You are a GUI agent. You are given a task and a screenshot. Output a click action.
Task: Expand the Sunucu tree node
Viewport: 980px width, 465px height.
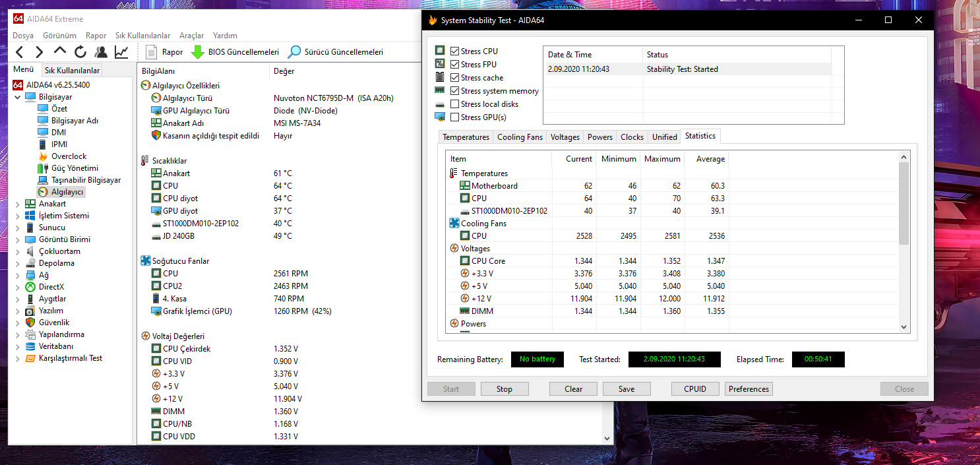(x=18, y=228)
